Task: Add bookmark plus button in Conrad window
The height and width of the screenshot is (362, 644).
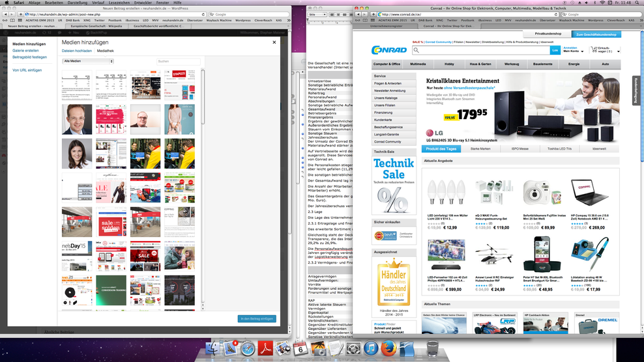Action: click(x=373, y=14)
